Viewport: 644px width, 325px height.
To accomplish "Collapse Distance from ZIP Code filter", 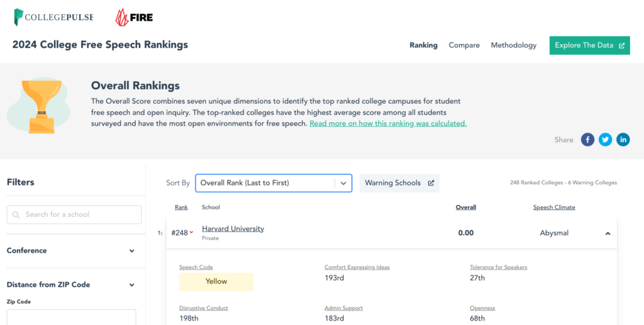I will click(x=131, y=285).
